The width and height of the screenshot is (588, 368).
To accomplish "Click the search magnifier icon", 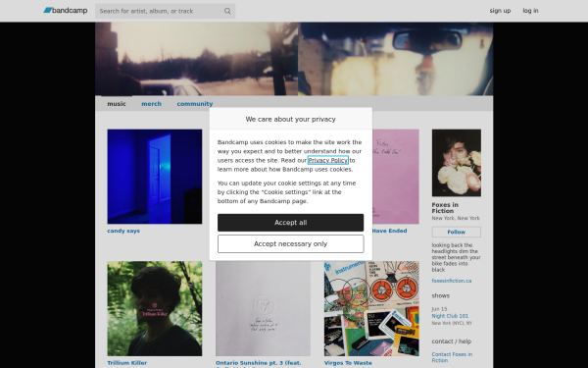I will 227,11.
